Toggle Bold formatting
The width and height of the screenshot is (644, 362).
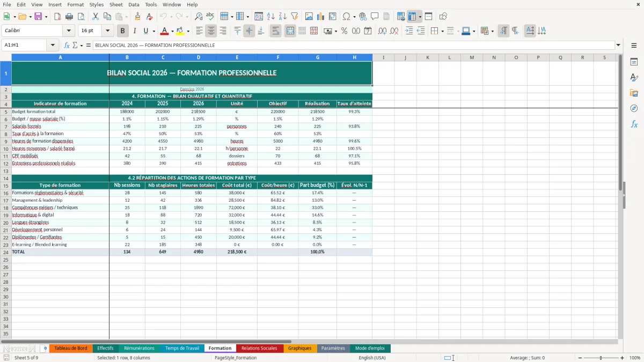pos(123,31)
